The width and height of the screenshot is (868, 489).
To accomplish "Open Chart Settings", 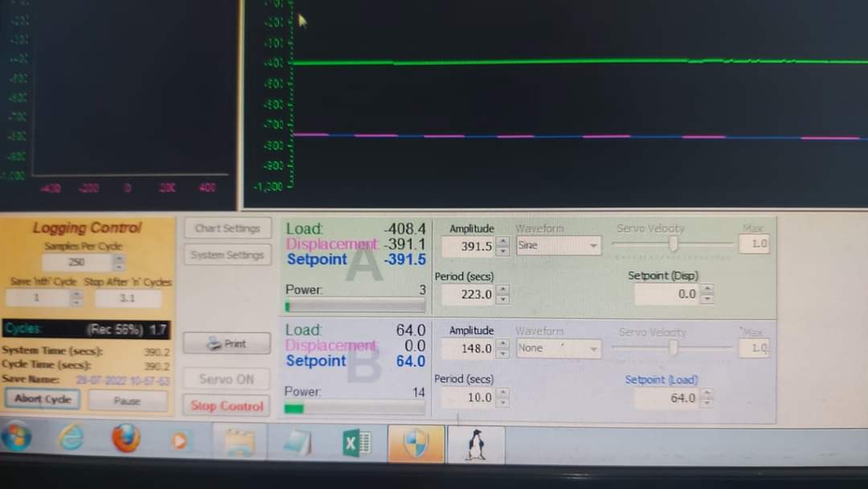I will coord(227,228).
